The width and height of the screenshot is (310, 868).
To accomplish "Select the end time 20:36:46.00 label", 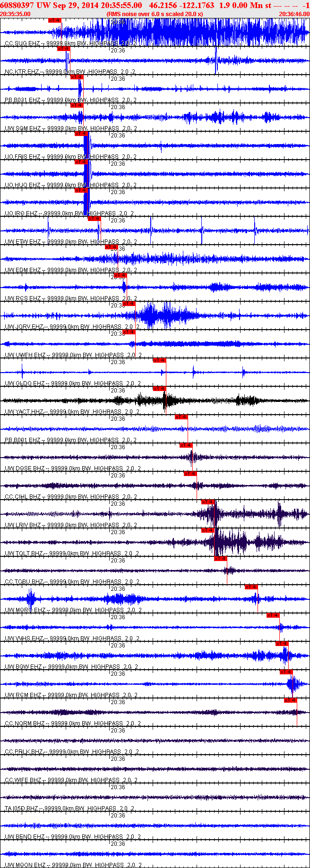I will coord(294,14).
